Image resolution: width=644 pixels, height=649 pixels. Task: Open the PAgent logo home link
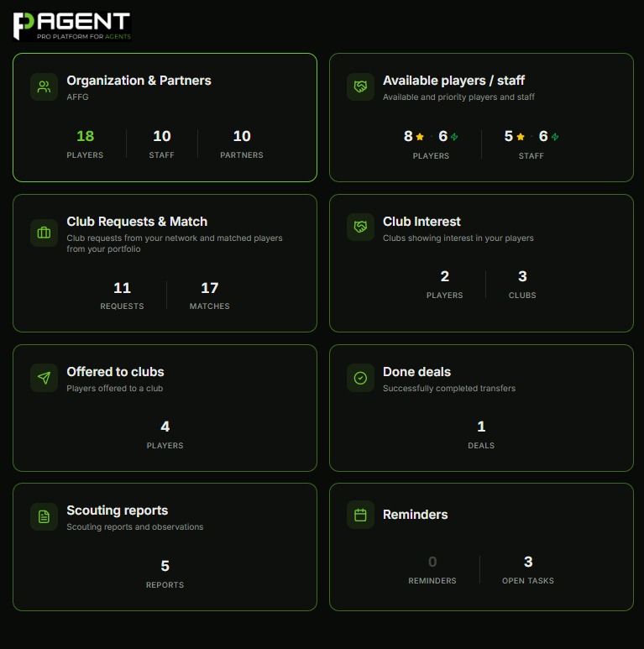(72, 26)
